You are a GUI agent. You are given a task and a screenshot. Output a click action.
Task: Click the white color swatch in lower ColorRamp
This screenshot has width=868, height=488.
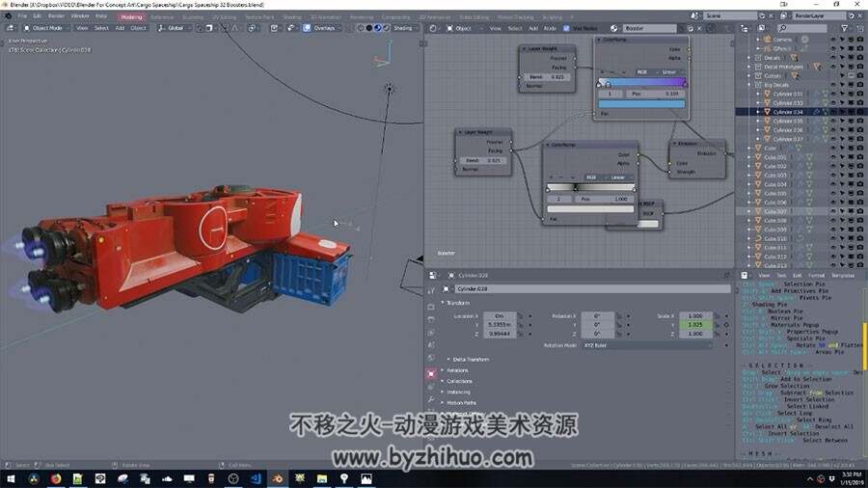pyautogui.click(x=590, y=208)
